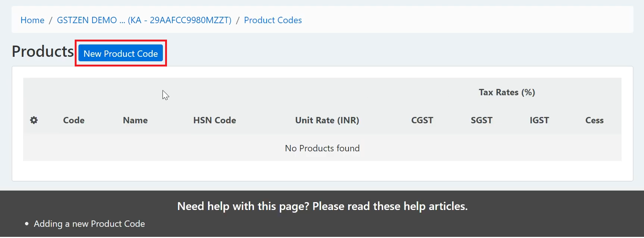Viewport: 644px width, 238px height.
Task: Click the SGST column header
Action: point(482,120)
